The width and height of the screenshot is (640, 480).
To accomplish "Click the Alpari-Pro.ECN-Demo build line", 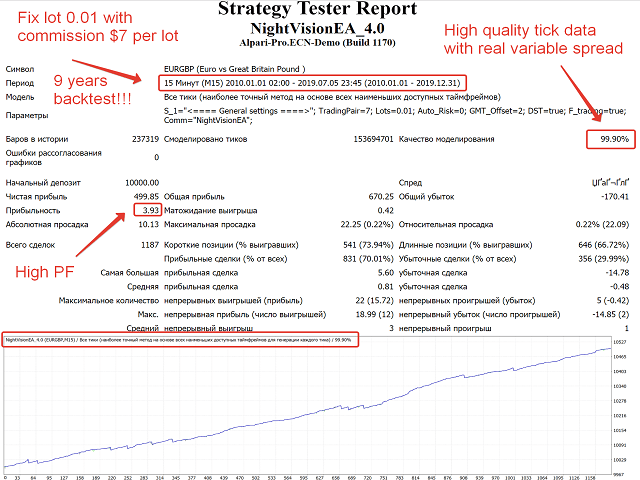I will coord(317,43).
